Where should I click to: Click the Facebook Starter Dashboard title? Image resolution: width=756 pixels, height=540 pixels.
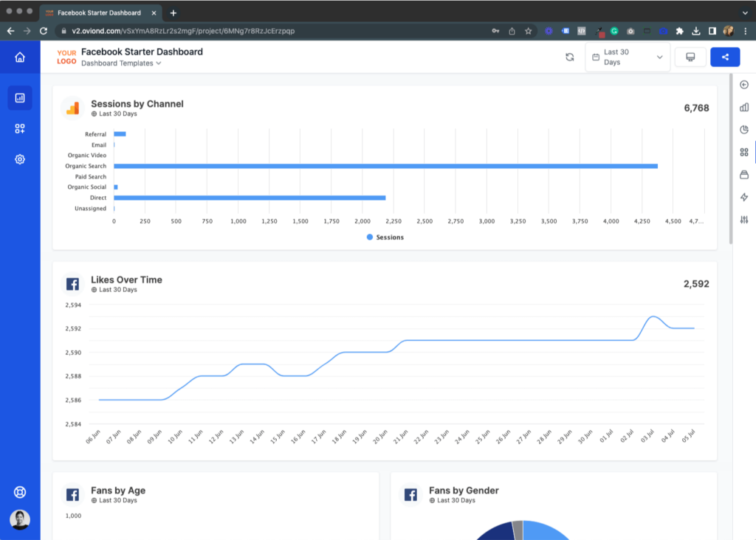point(142,52)
